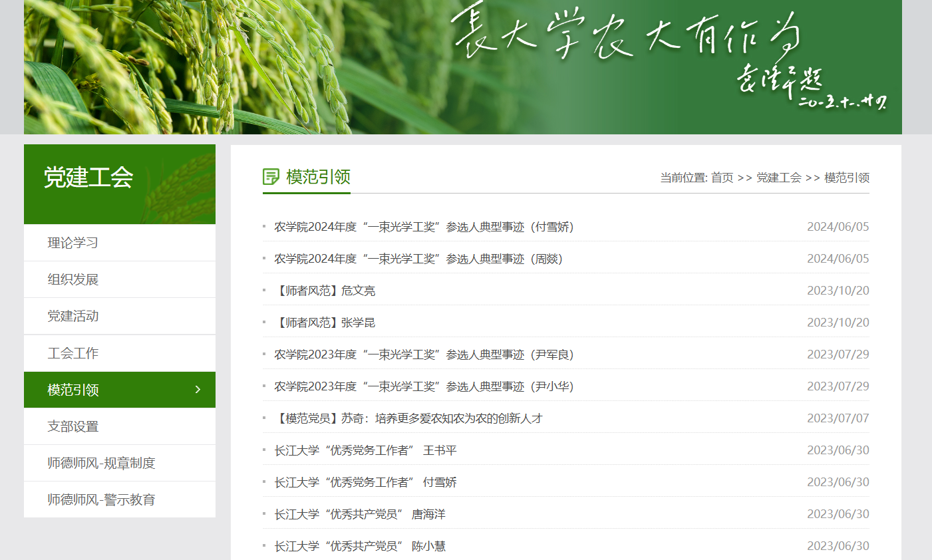Open 【师者风范】危文亮 article
This screenshot has width=932, height=560.
[x=325, y=291]
